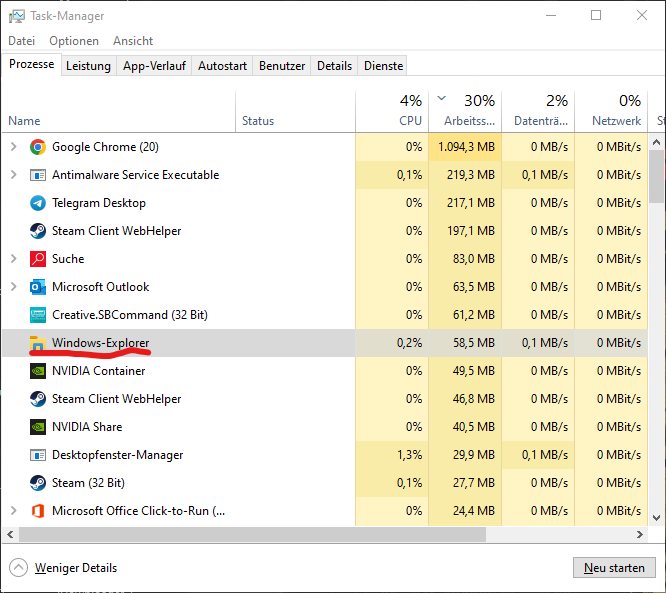Click the red Suche magnifier icon
Screen dimensions: 666x593
pos(38,259)
